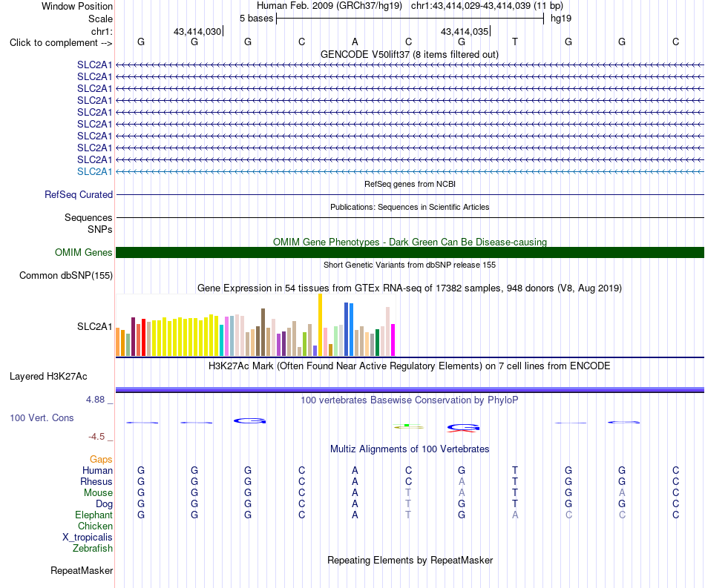This screenshot has height=588, width=705.
Task: Click the RefSeq Curated gene line
Action: click(x=410, y=194)
